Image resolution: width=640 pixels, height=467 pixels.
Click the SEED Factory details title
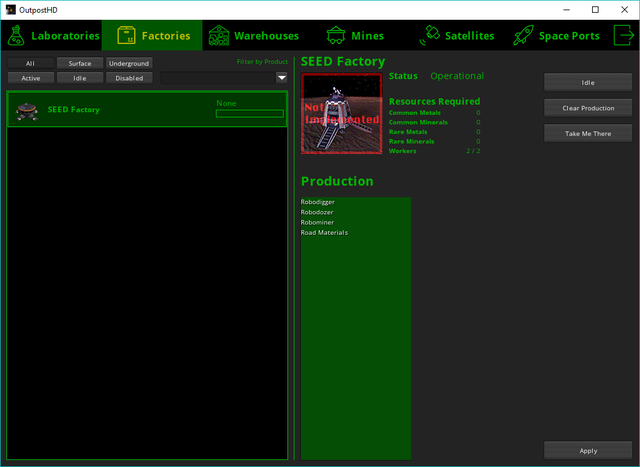[343, 61]
